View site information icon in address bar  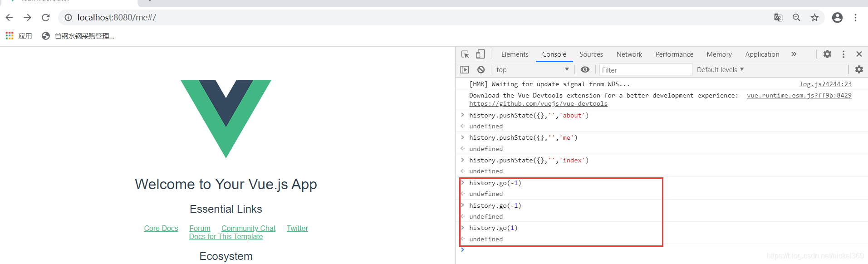click(68, 17)
